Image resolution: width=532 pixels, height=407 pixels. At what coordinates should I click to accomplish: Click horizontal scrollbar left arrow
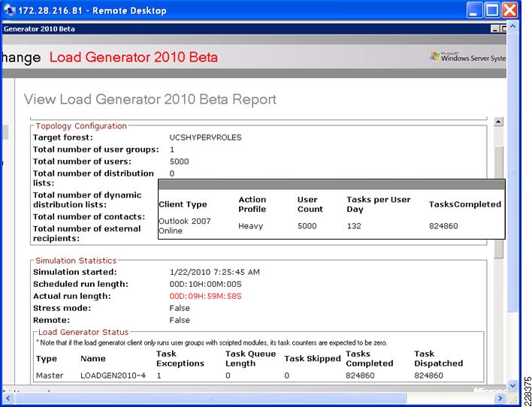click(x=8, y=398)
